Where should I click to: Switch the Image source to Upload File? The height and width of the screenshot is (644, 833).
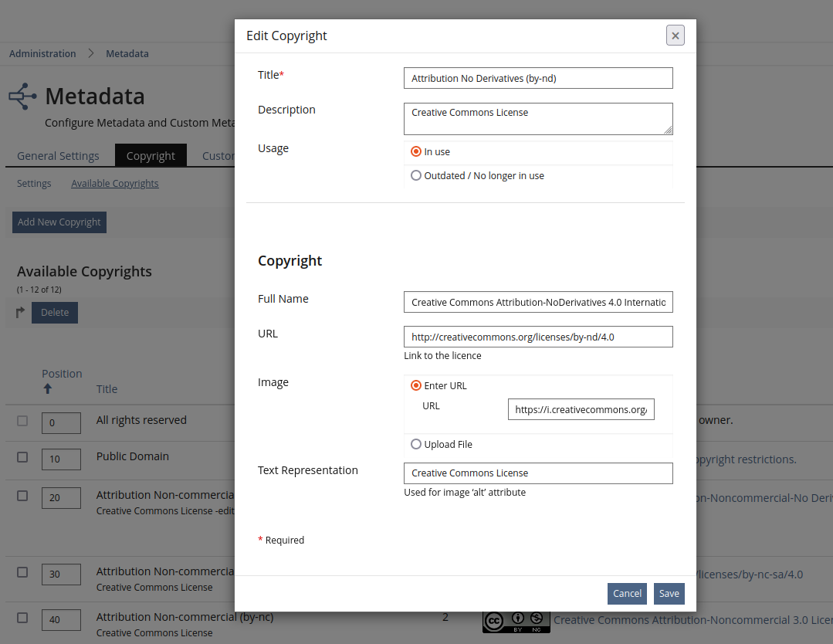pos(416,443)
